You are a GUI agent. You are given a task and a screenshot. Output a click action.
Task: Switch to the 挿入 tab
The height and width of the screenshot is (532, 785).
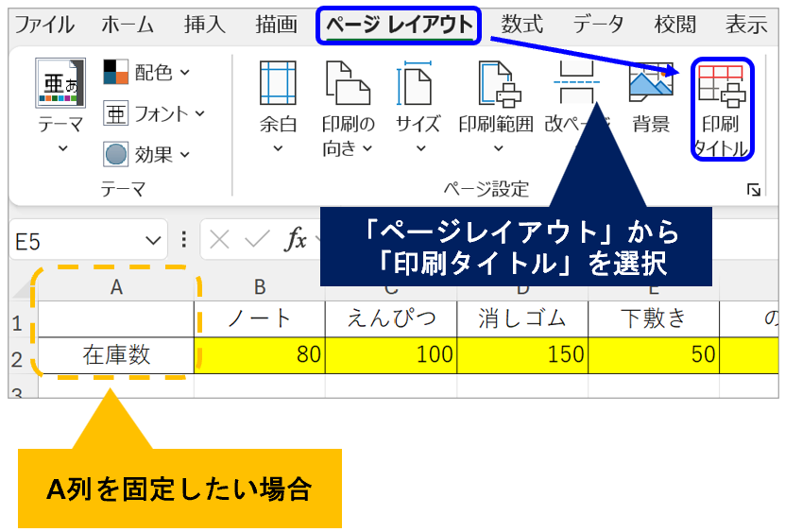(x=205, y=24)
